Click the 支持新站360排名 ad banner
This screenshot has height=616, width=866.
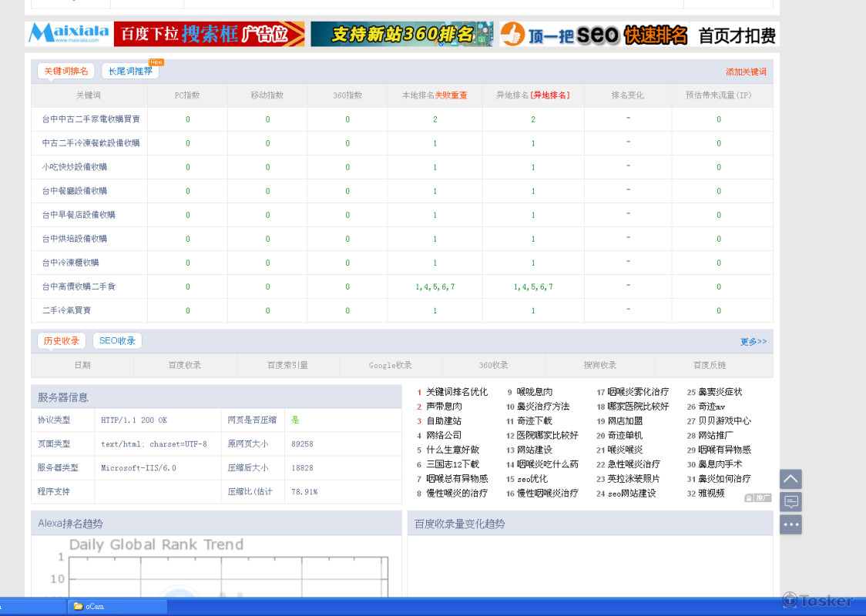click(401, 34)
